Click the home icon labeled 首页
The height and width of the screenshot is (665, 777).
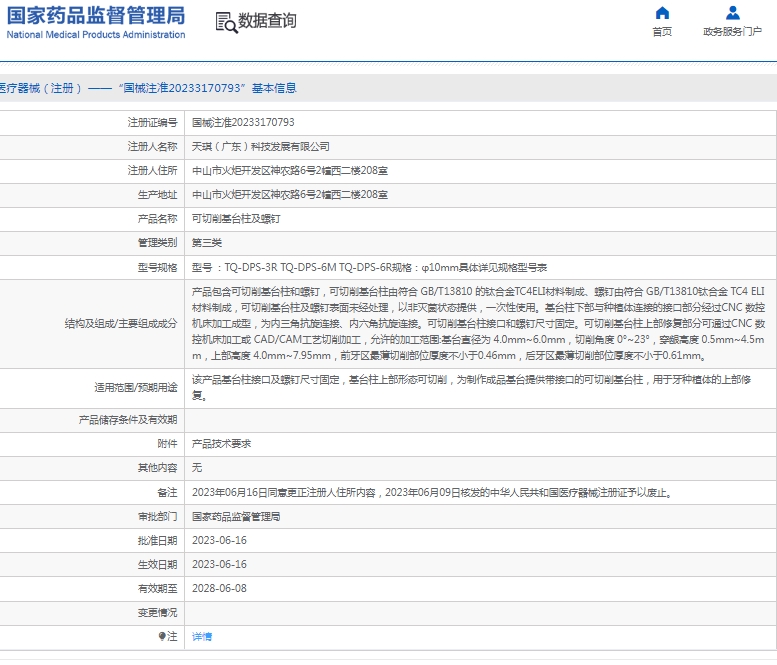[662, 12]
